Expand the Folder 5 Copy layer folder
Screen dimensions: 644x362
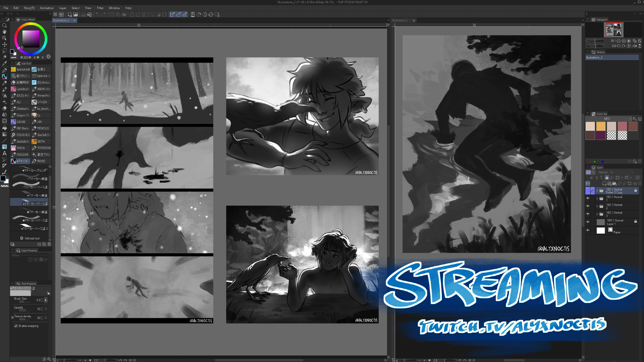[x=597, y=191]
